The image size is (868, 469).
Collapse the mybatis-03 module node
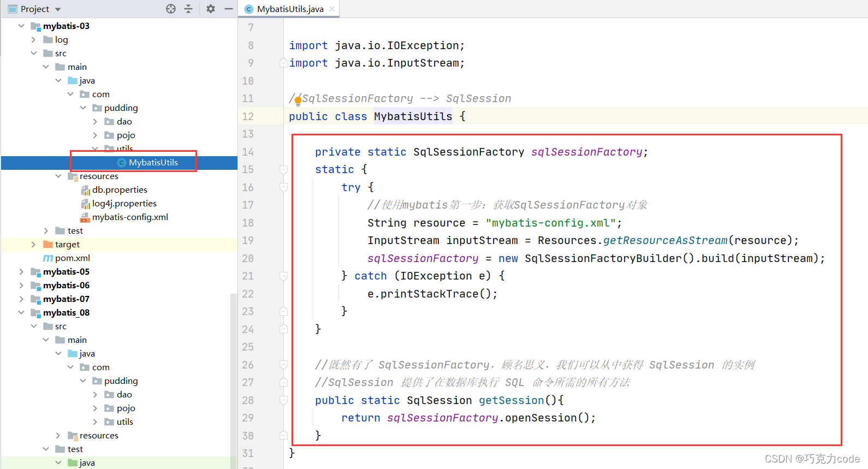coord(21,26)
